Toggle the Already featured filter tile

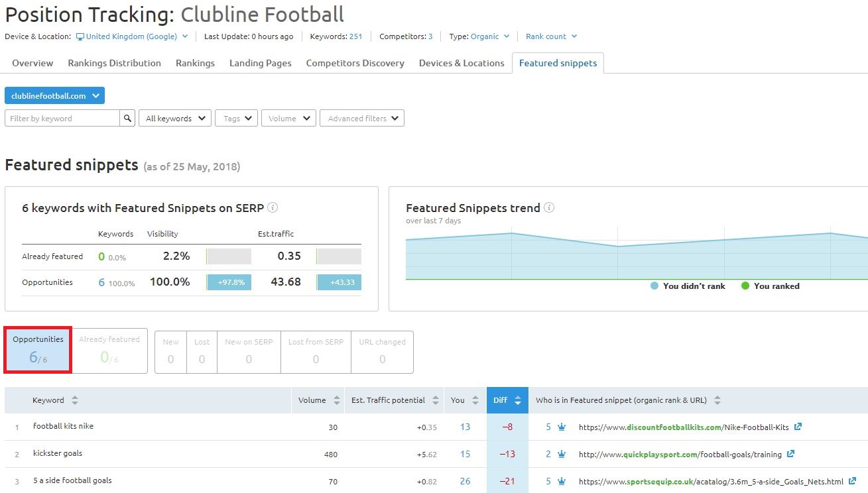point(109,349)
